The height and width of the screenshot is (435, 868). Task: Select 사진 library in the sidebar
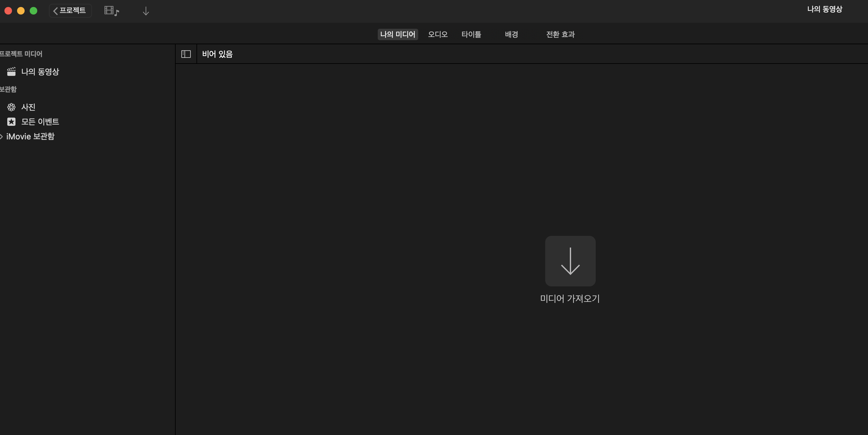pos(28,107)
